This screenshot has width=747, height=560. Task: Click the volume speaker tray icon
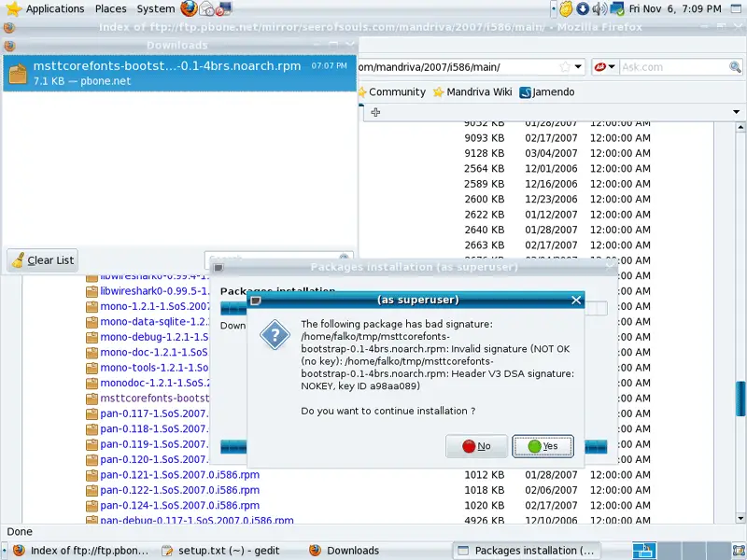(599, 8)
